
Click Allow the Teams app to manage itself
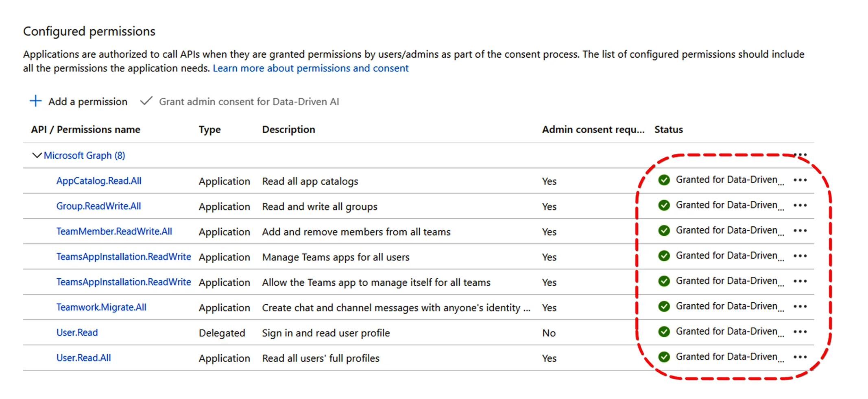coord(376,282)
